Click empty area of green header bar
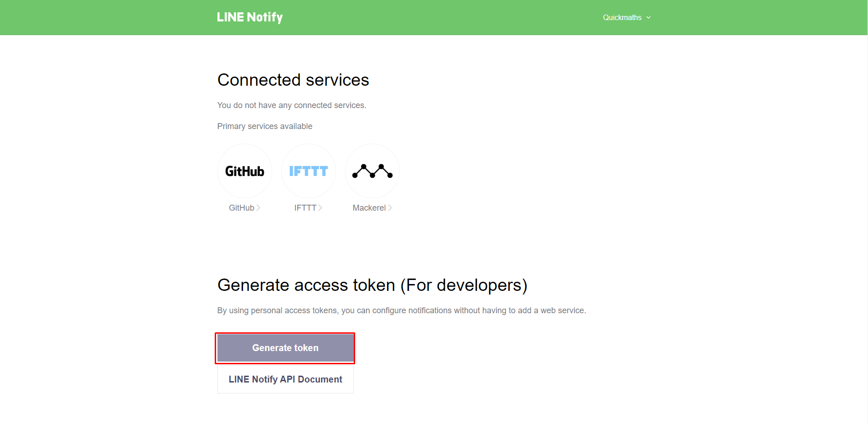The width and height of the screenshot is (868, 424). [433, 17]
